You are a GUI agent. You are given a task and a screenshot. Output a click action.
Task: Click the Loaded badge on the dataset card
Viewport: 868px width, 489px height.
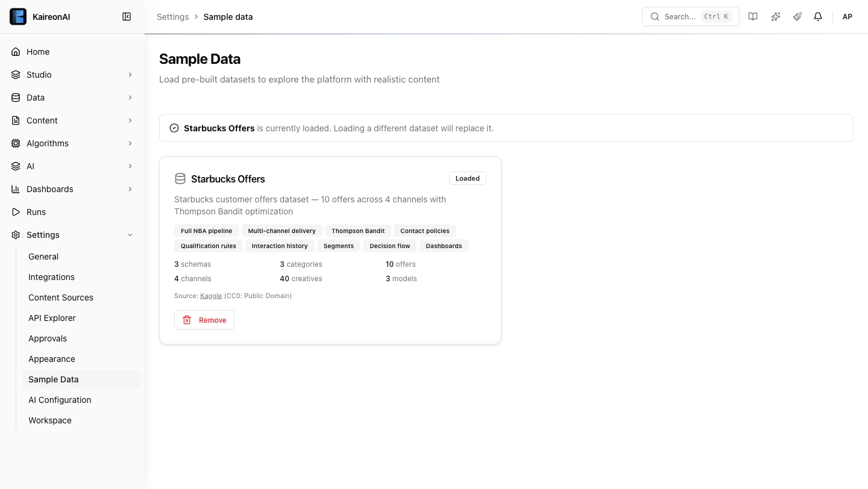coord(467,178)
